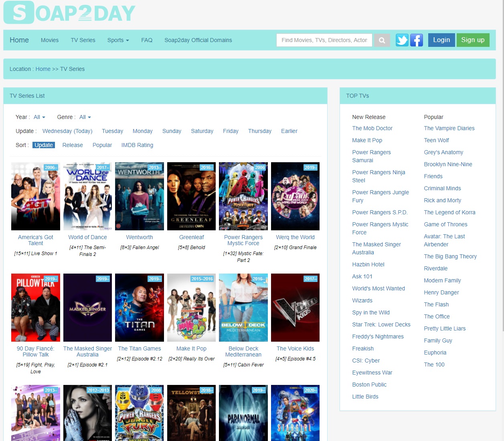
Task: Filter updates by Earlier
Action: point(289,131)
